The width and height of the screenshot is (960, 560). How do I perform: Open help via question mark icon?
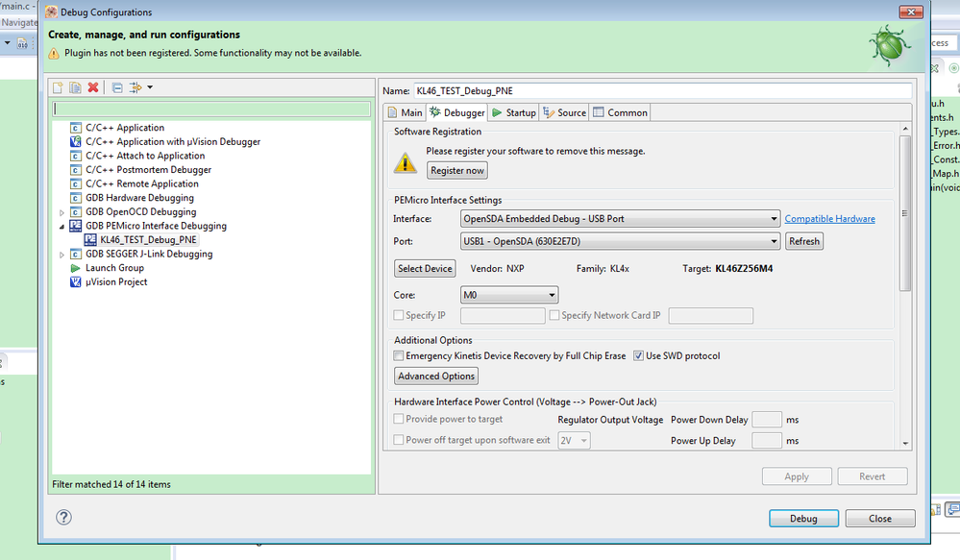click(63, 517)
